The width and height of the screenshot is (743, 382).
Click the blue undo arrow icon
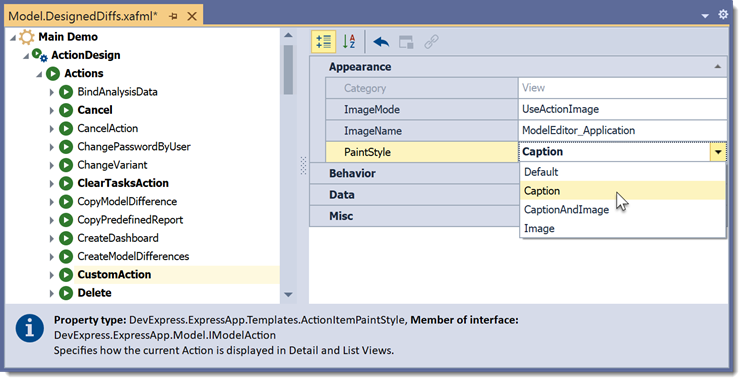(381, 42)
